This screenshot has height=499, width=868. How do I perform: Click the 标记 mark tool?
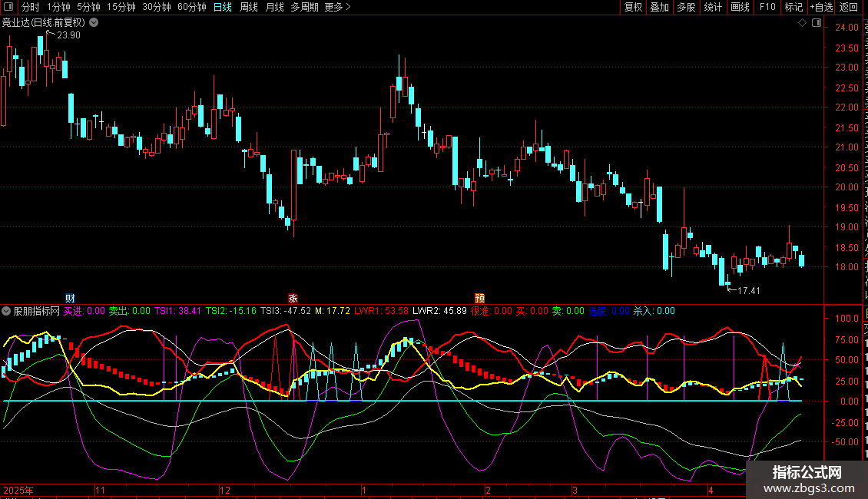coord(793,7)
